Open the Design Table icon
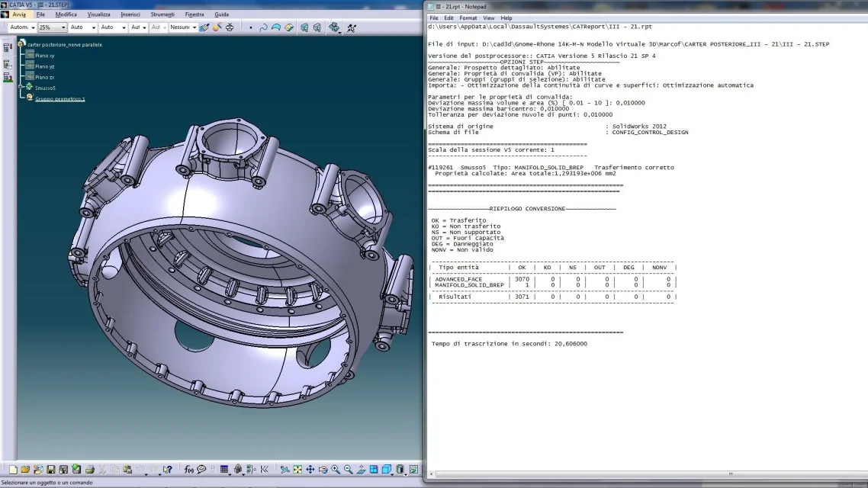The image size is (868, 488). [224, 470]
